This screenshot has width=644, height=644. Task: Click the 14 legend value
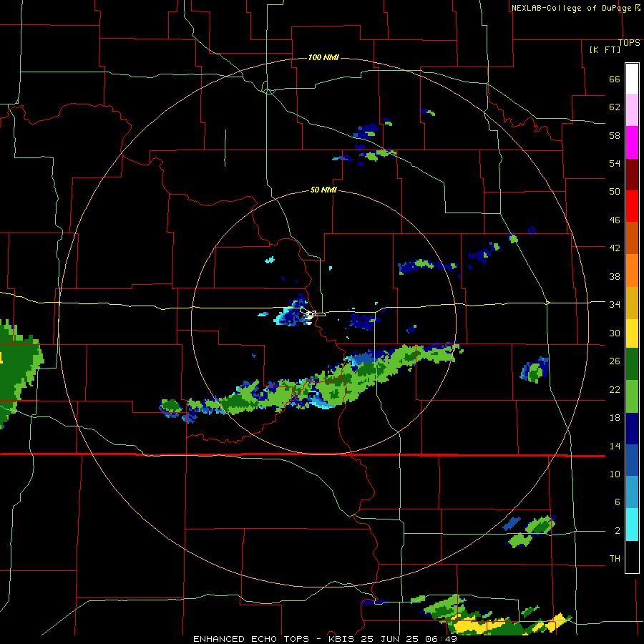coord(615,446)
